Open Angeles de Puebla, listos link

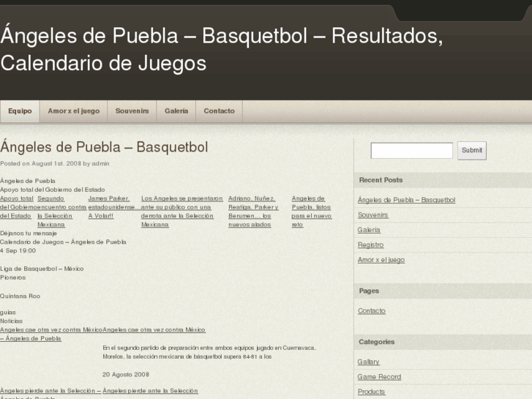tap(312, 212)
